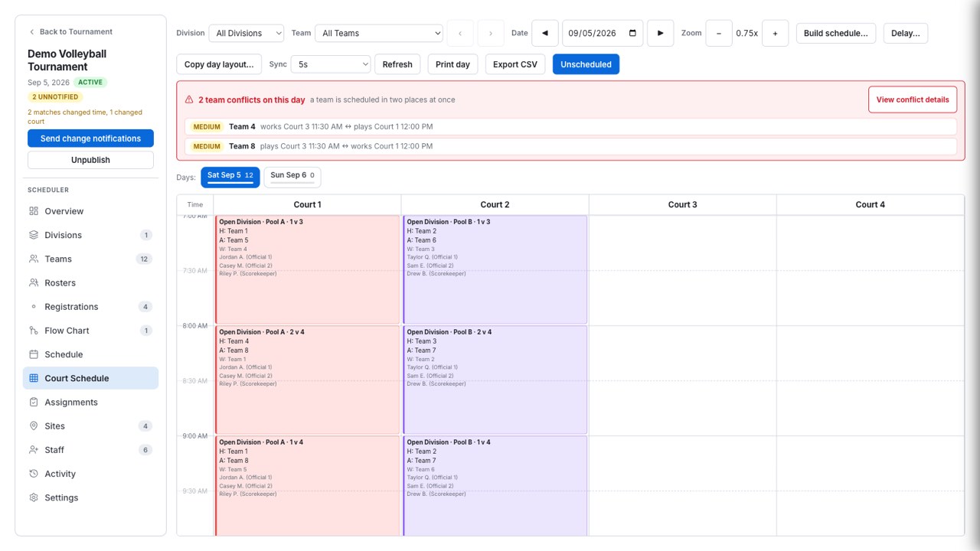Image resolution: width=980 pixels, height=551 pixels.
Task: Click the Teams people icon
Action: [x=34, y=259]
